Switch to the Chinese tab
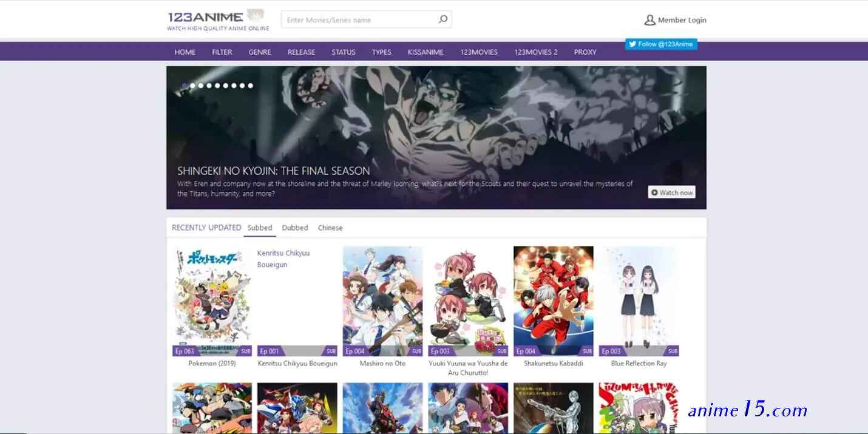868x434 pixels. pyautogui.click(x=330, y=228)
